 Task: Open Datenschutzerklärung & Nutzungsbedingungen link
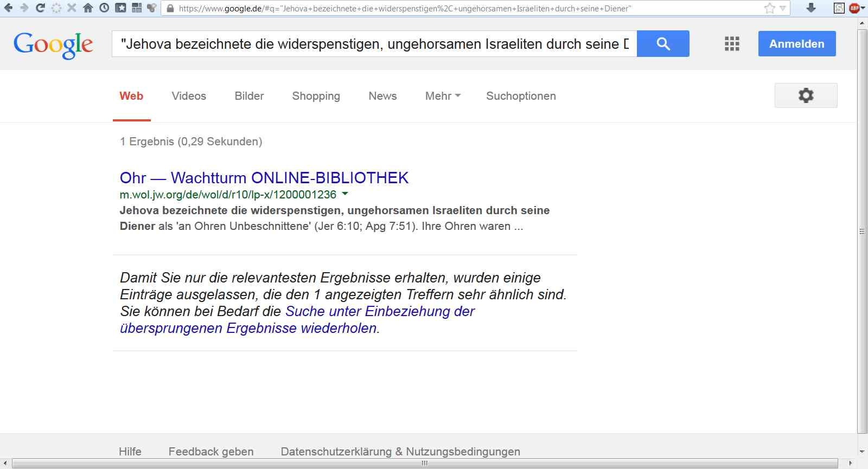pyautogui.click(x=400, y=452)
